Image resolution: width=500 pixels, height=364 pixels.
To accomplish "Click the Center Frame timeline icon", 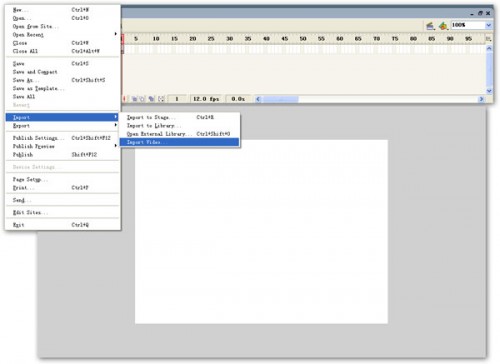I will [125, 99].
